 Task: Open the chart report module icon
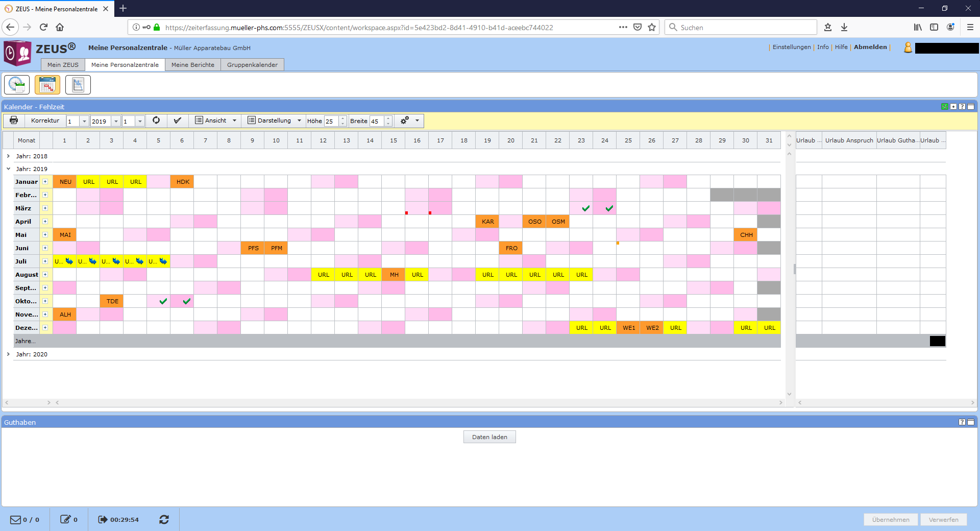78,85
